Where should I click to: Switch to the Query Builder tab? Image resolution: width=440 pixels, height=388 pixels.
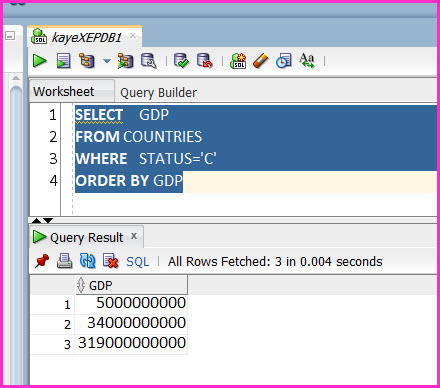pyautogui.click(x=158, y=92)
